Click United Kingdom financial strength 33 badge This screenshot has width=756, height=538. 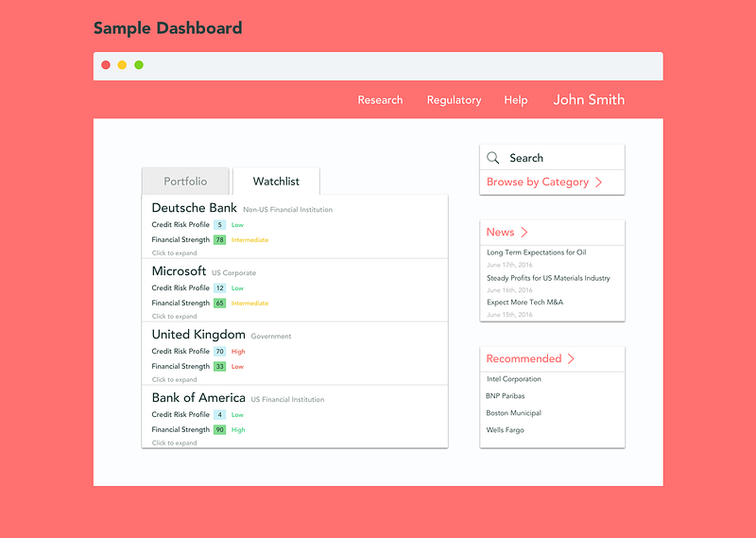pyautogui.click(x=220, y=366)
